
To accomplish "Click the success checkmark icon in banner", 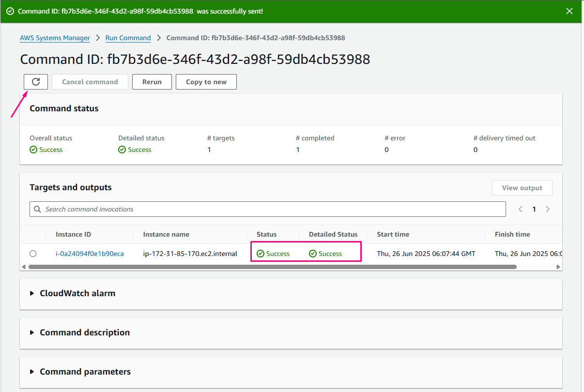I will [10, 11].
